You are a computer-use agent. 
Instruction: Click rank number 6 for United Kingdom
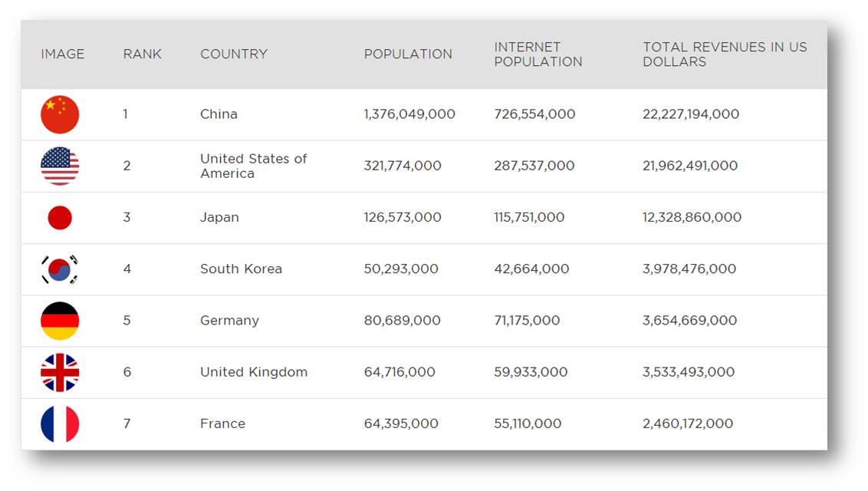coord(127,372)
